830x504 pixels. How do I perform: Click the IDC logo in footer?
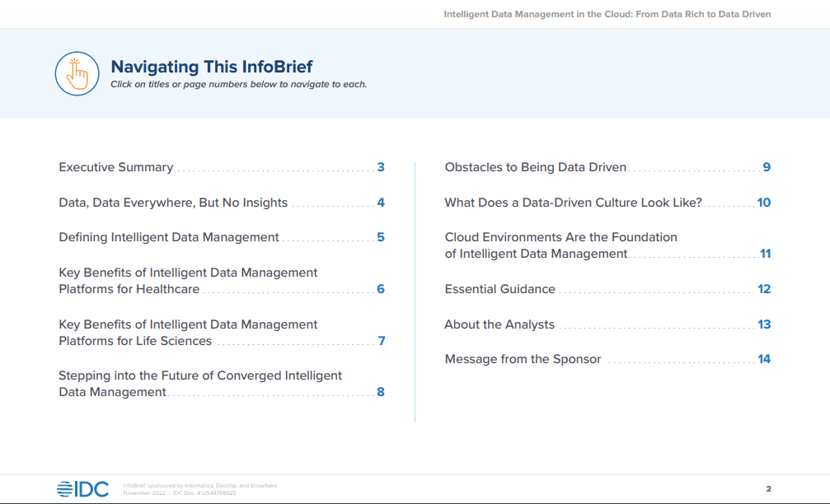pyautogui.click(x=82, y=489)
